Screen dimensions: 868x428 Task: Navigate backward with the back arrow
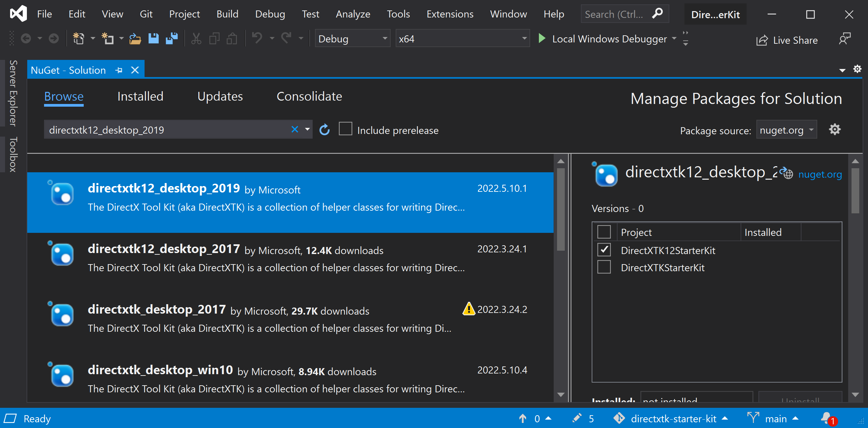click(26, 39)
